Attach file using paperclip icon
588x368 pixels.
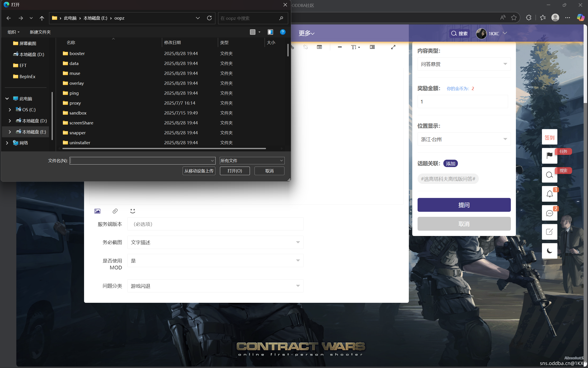115,211
